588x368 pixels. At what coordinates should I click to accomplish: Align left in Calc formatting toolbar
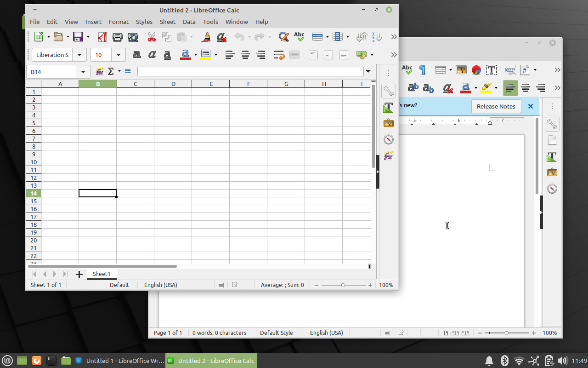pos(230,55)
